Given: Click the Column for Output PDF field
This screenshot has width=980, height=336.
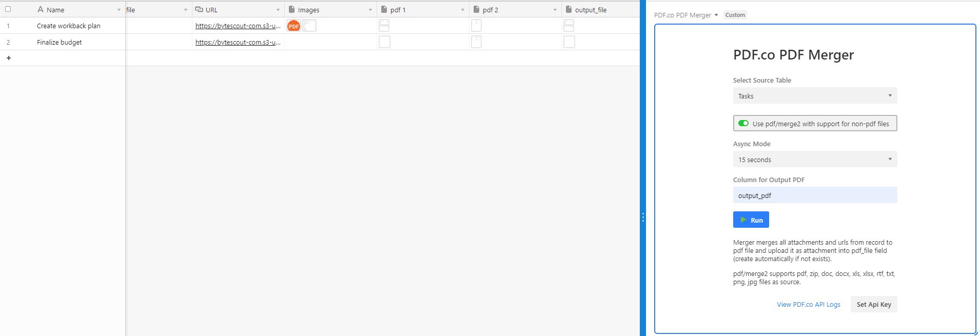Looking at the screenshot, I should click(815, 195).
